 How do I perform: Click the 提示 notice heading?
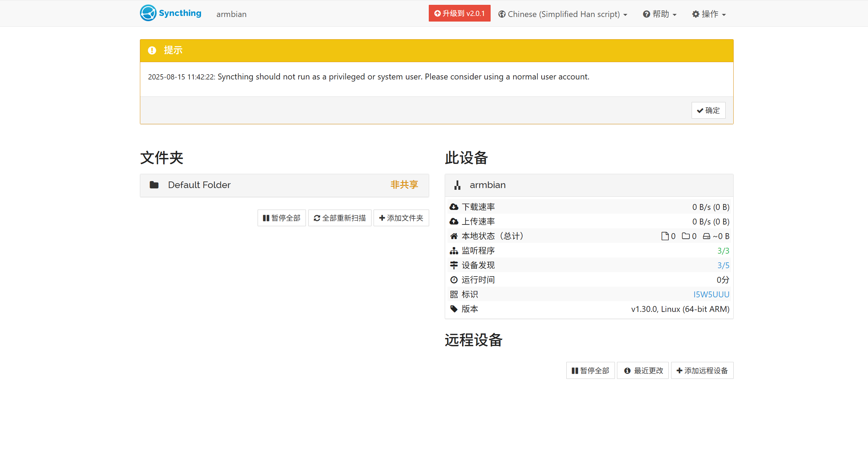click(x=173, y=50)
